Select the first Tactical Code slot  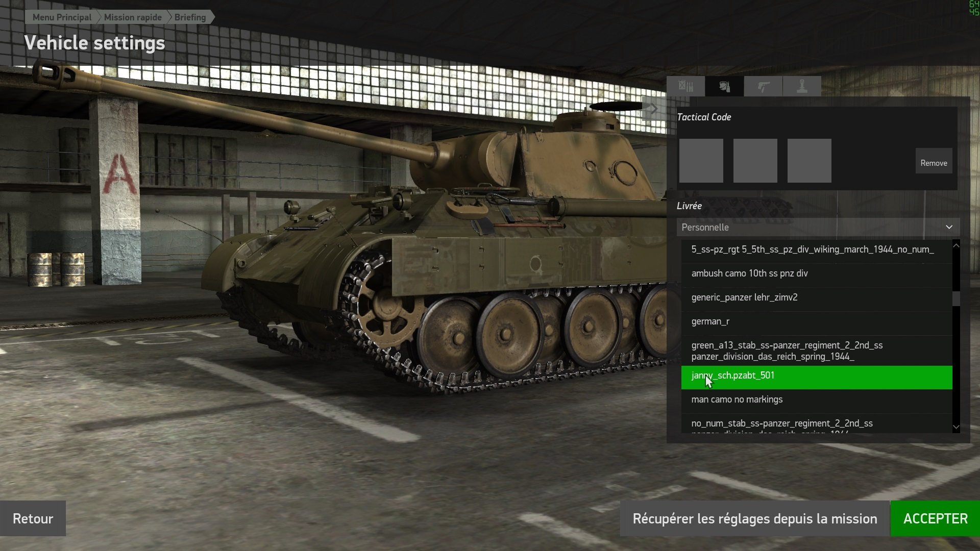point(701,161)
